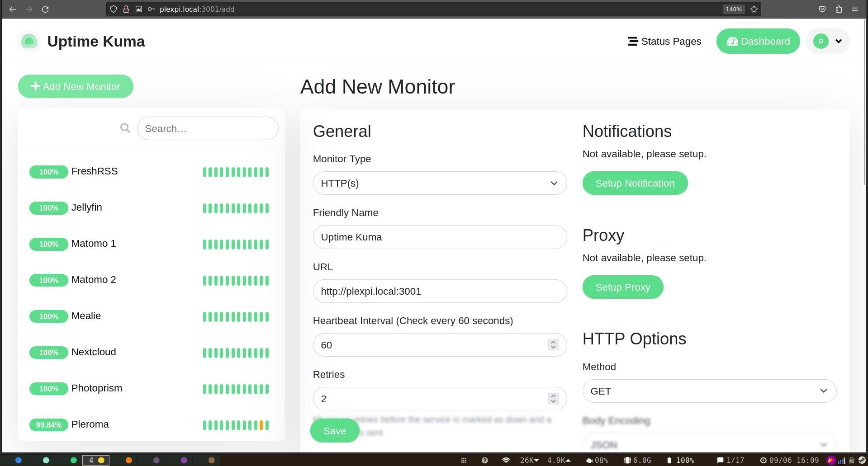Click the Setup Notification button
The height and width of the screenshot is (466, 868).
[x=635, y=183]
